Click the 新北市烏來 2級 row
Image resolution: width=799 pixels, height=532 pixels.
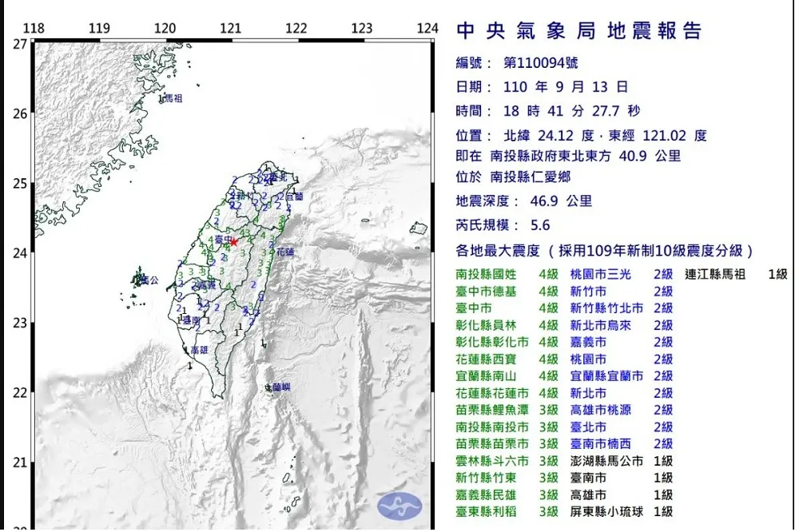[621, 325]
